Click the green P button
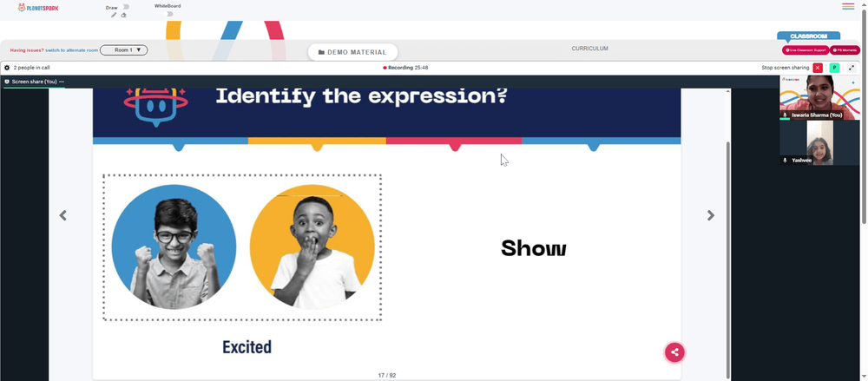 click(x=834, y=68)
